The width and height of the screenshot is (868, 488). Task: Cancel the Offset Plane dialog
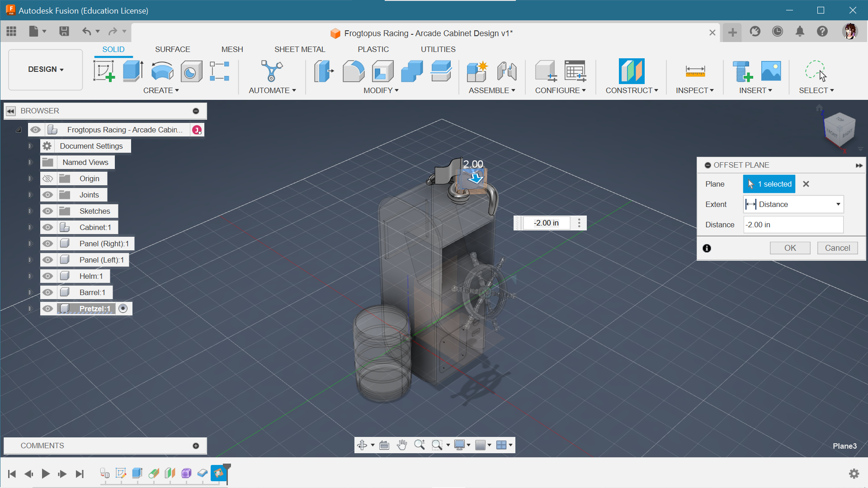(837, 248)
